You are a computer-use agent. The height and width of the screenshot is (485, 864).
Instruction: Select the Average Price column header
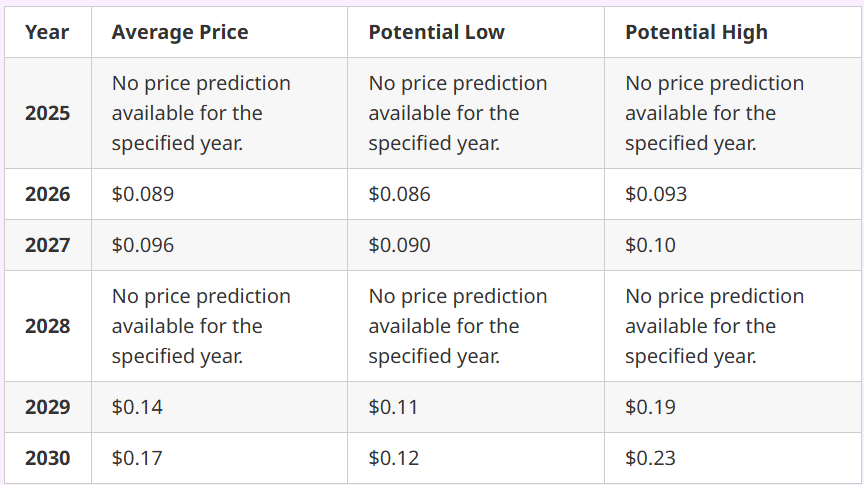tap(180, 32)
